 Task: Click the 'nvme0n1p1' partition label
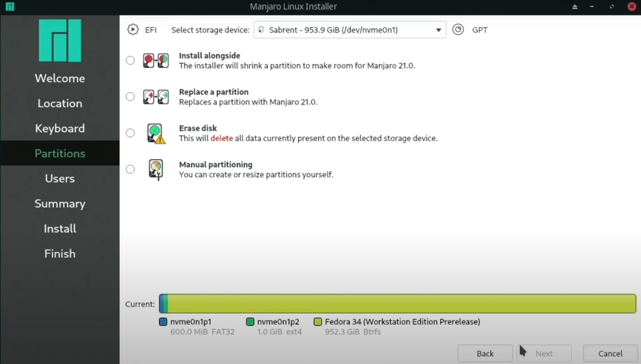tap(191, 322)
